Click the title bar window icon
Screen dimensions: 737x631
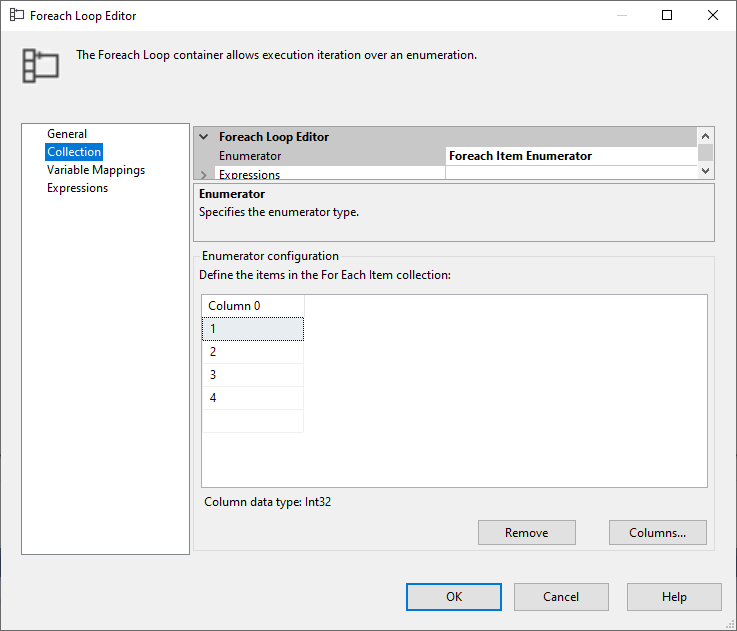click(16, 16)
